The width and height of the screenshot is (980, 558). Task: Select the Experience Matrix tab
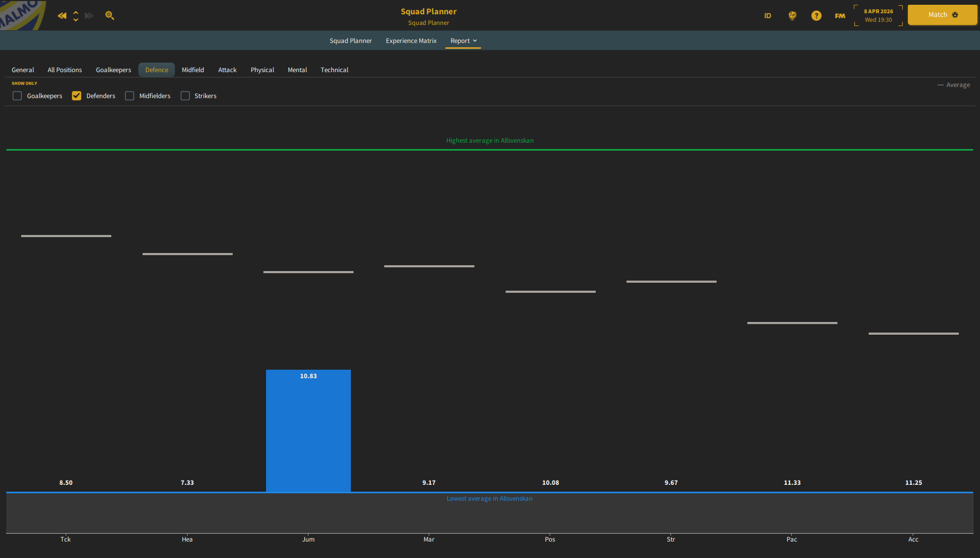[x=411, y=41]
